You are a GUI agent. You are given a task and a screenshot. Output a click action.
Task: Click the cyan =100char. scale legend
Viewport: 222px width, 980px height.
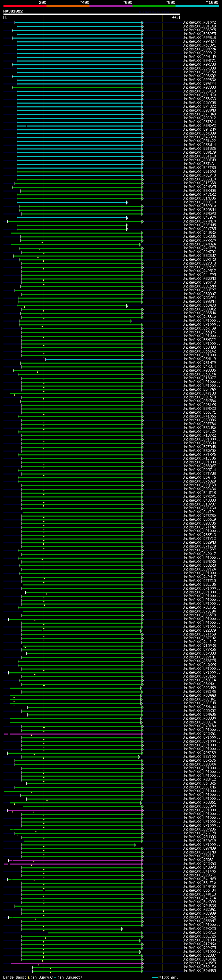click(164, 977)
